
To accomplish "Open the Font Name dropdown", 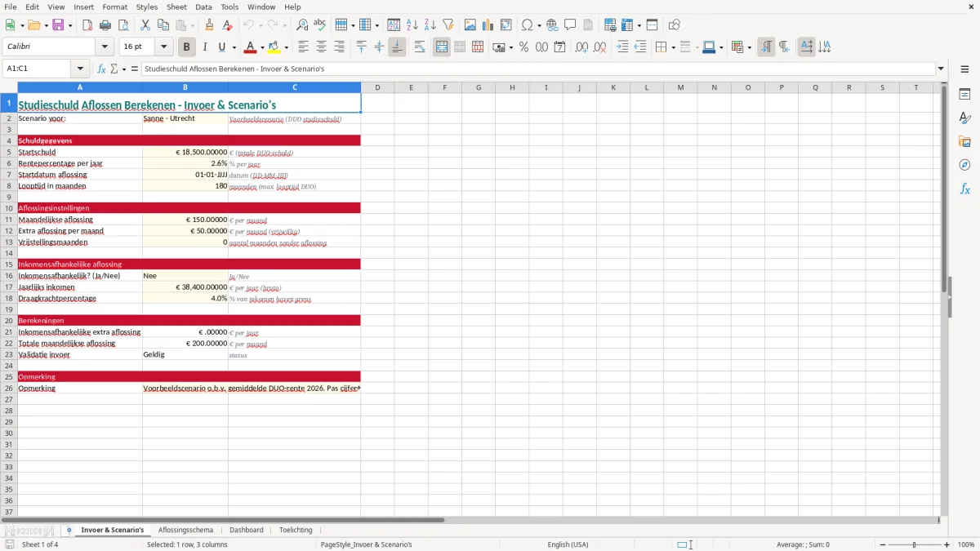I will click(105, 47).
